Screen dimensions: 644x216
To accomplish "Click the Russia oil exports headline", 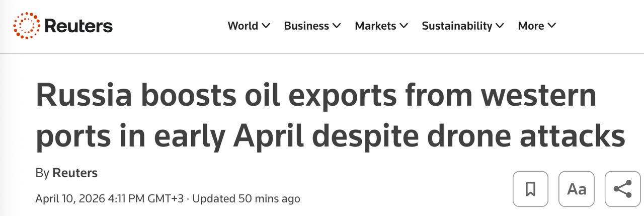I will tap(330, 116).
